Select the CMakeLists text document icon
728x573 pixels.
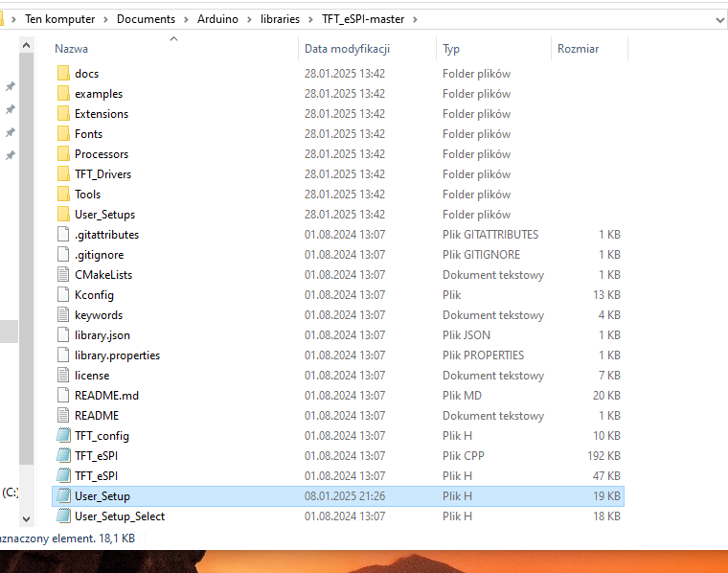(63, 274)
